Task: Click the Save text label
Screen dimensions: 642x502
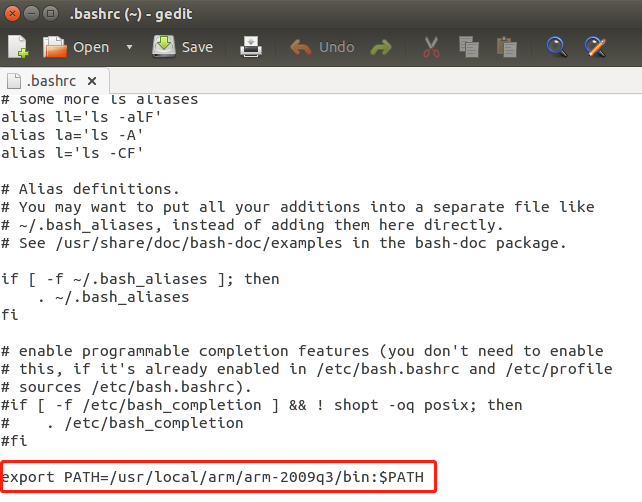Action: (x=197, y=47)
